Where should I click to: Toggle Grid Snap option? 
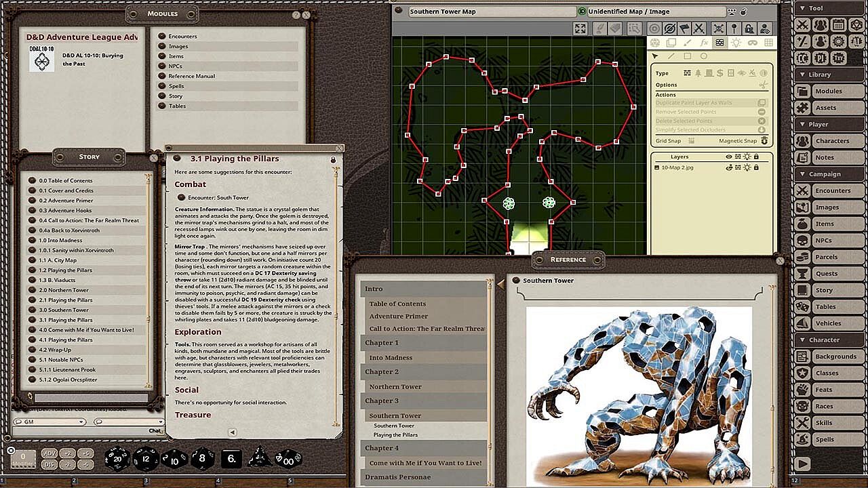click(692, 141)
